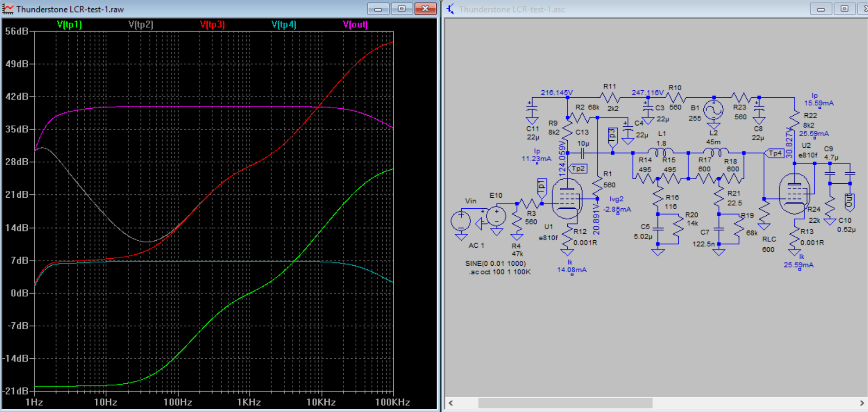The width and height of the screenshot is (868, 412).
Task: Click the 0dB vertical axis label
Action: (x=19, y=293)
